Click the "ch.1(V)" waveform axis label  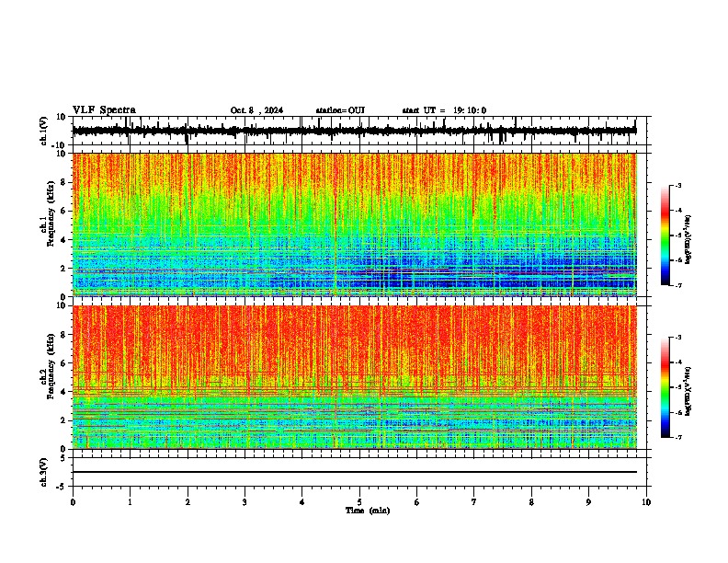44,131
